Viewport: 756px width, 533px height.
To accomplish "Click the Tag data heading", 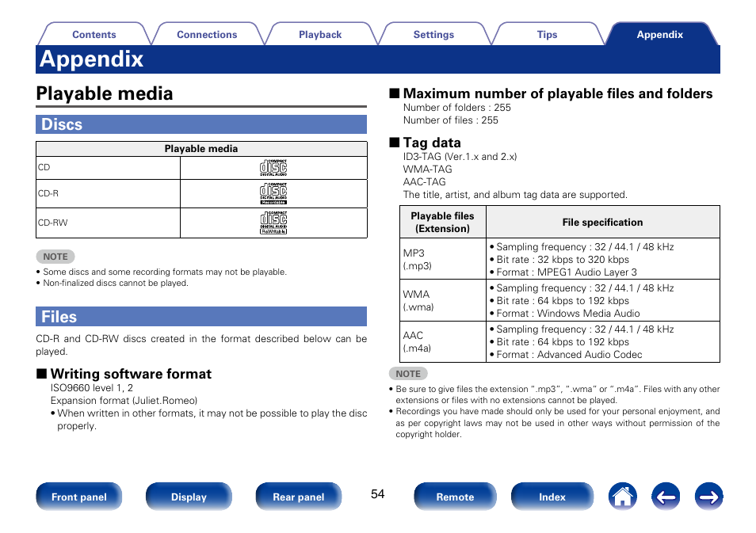I will click(x=432, y=143).
